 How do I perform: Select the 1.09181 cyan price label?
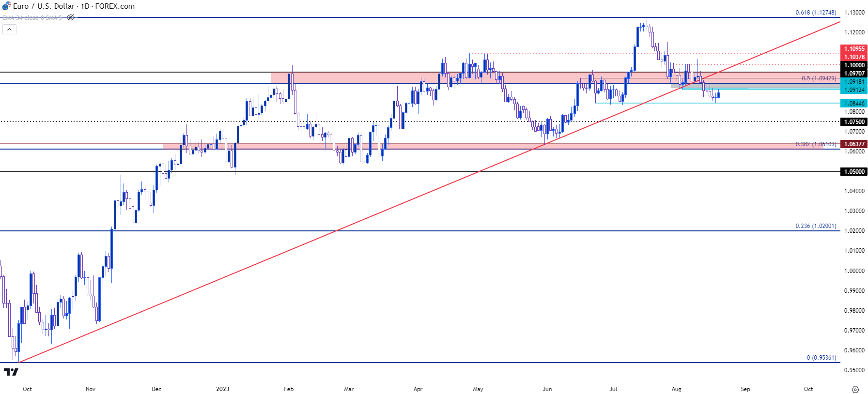[x=854, y=82]
